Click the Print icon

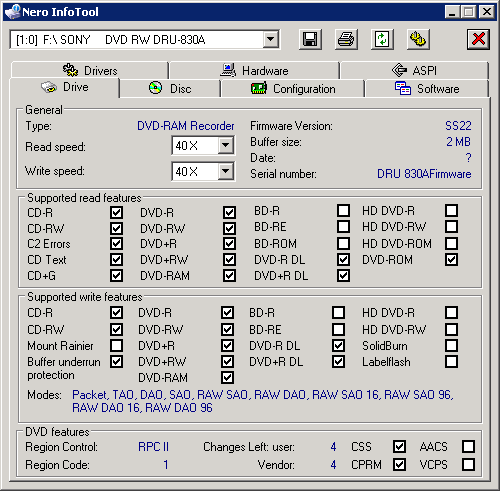point(346,40)
